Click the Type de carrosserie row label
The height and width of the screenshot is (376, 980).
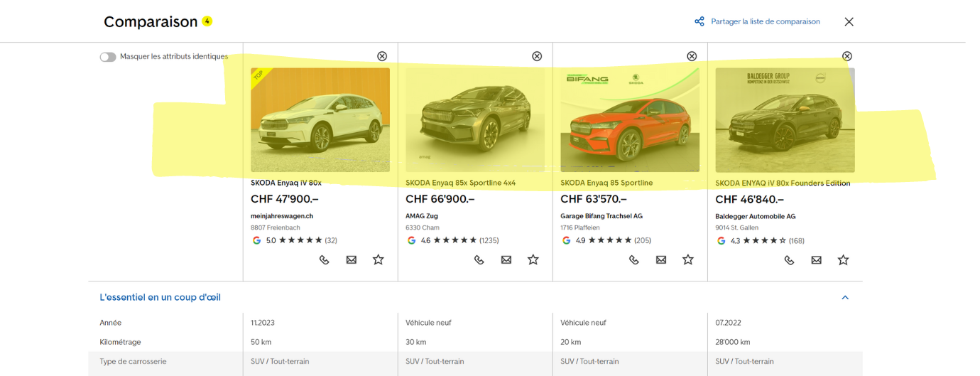(133, 361)
